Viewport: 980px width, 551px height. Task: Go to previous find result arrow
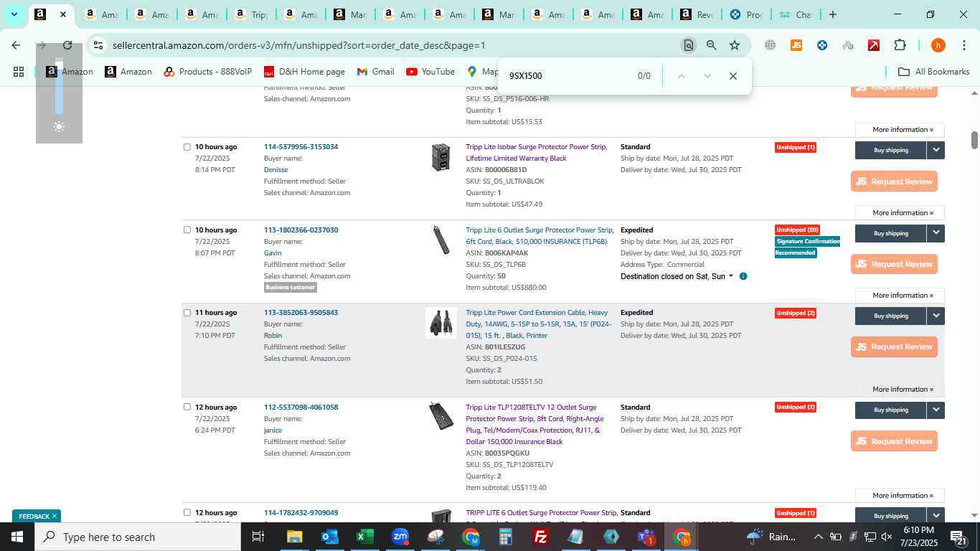(x=682, y=76)
